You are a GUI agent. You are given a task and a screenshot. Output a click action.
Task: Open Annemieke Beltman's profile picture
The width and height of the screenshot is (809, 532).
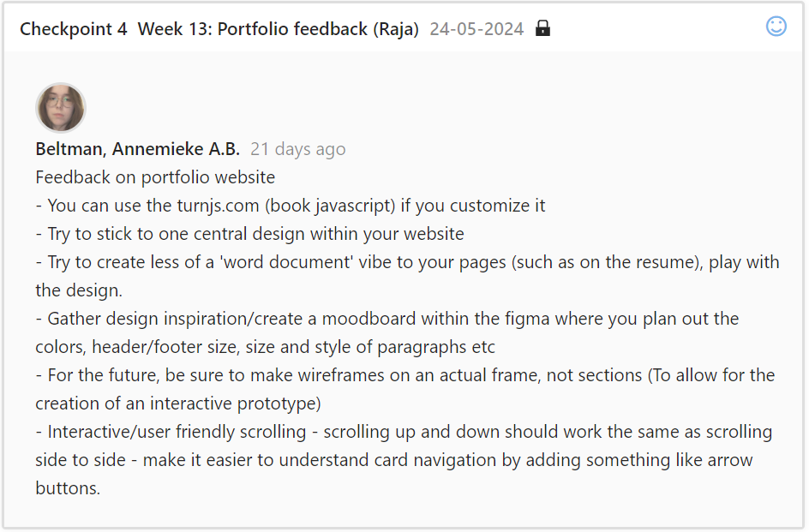pyautogui.click(x=60, y=108)
